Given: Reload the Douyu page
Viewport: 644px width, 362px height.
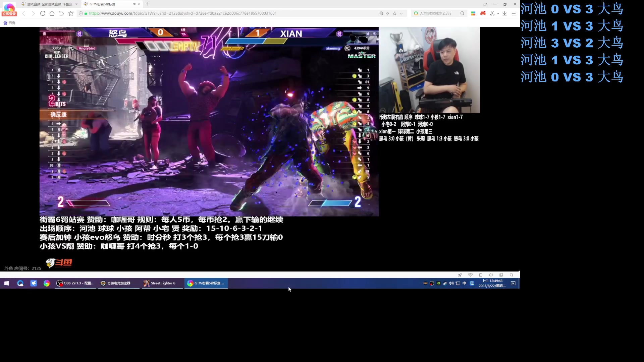Looking at the screenshot, I should [x=43, y=13].
